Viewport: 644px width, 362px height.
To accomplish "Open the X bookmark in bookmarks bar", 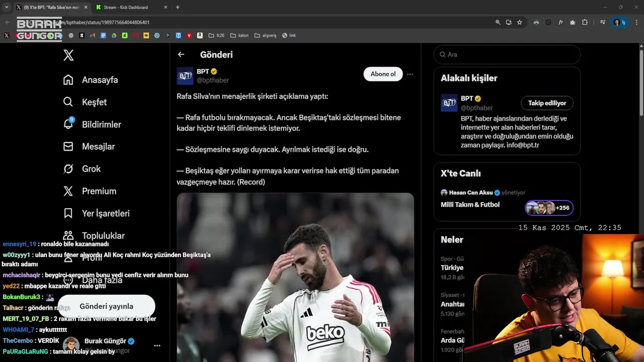I will 7,36.
